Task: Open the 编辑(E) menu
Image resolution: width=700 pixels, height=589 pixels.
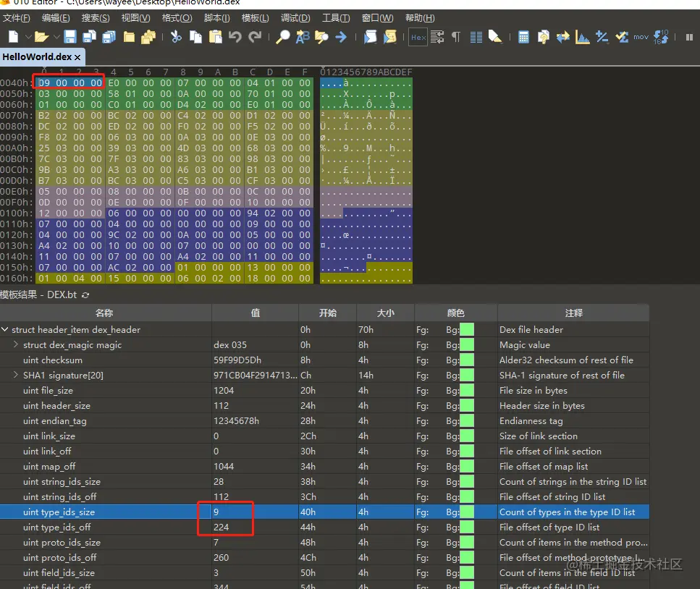Action: (56, 18)
